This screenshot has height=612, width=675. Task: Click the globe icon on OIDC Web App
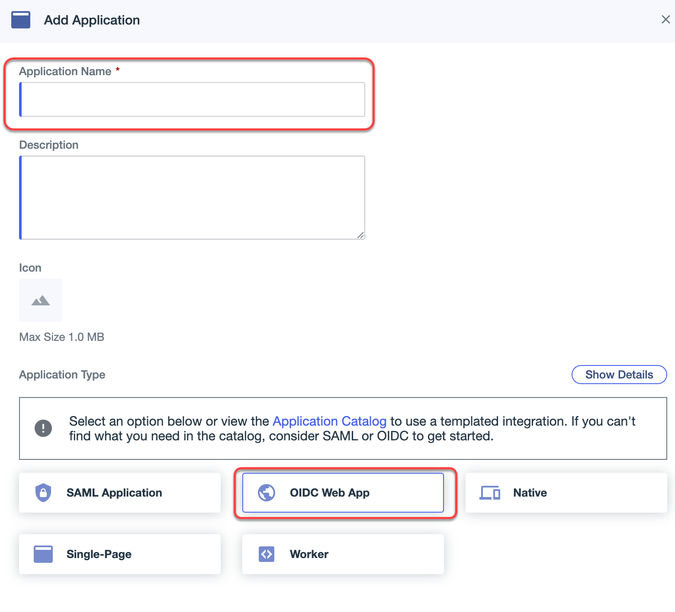pyautogui.click(x=267, y=493)
